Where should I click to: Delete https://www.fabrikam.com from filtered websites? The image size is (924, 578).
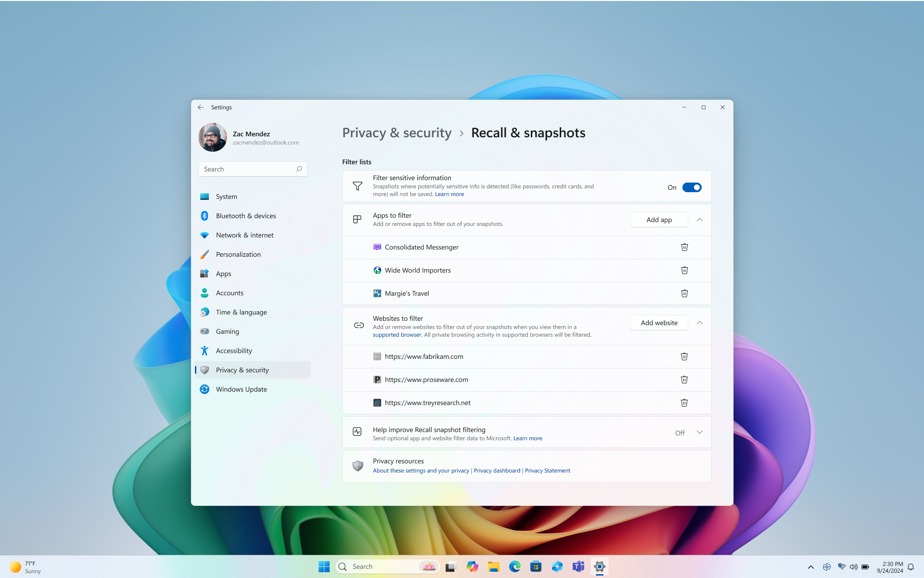pyautogui.click(x=684, y=356)
